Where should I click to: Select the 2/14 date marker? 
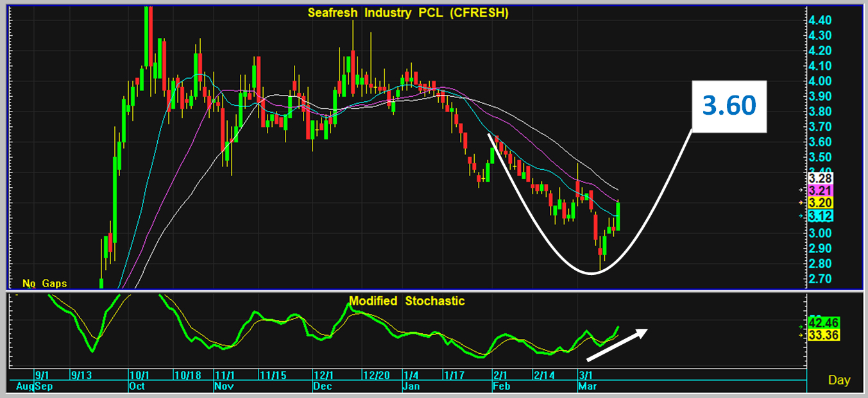[544, 375]
